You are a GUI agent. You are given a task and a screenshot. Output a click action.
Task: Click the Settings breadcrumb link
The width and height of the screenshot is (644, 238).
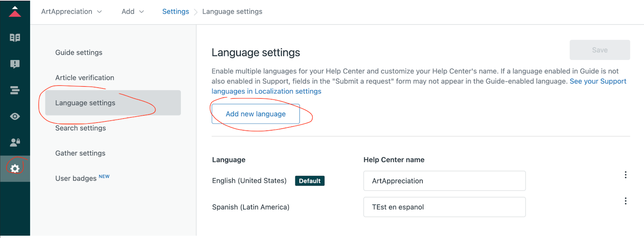[x=175, y=12]
